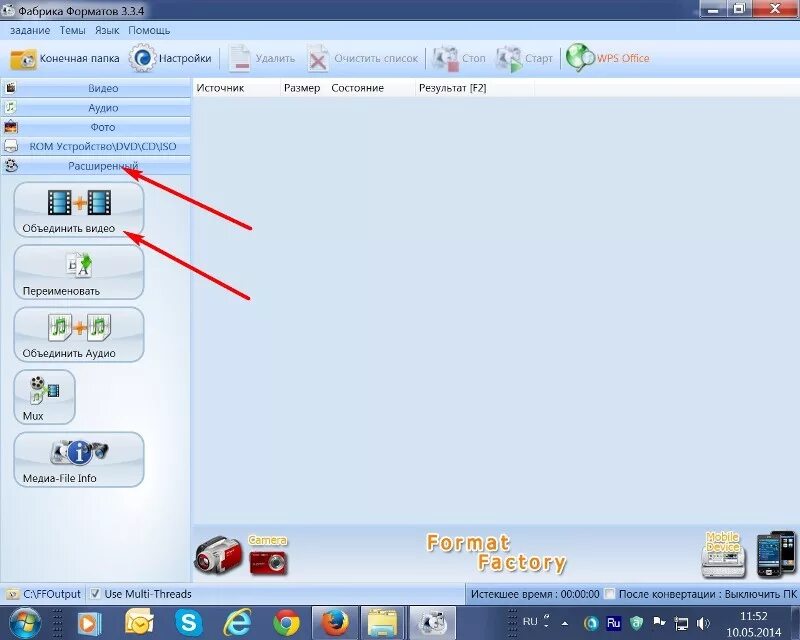Click the network tray icon
This screenshot has width=800, height=640.
click(x=681, y=623)
